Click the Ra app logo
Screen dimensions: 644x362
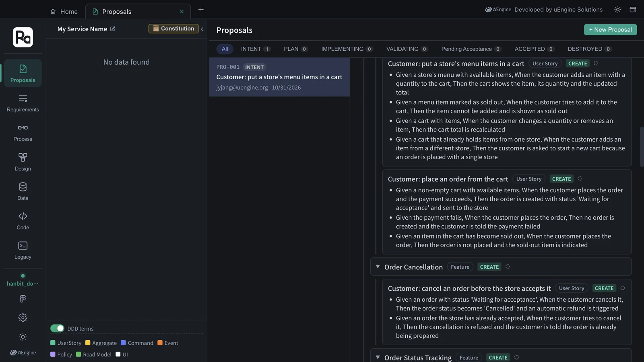[x=23, y=37]
